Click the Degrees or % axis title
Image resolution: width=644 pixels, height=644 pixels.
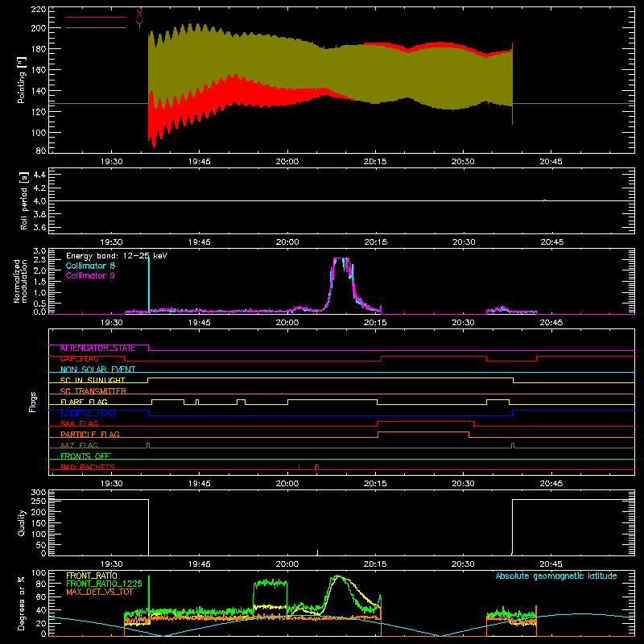pyautogui.click(x=22, y=603)
